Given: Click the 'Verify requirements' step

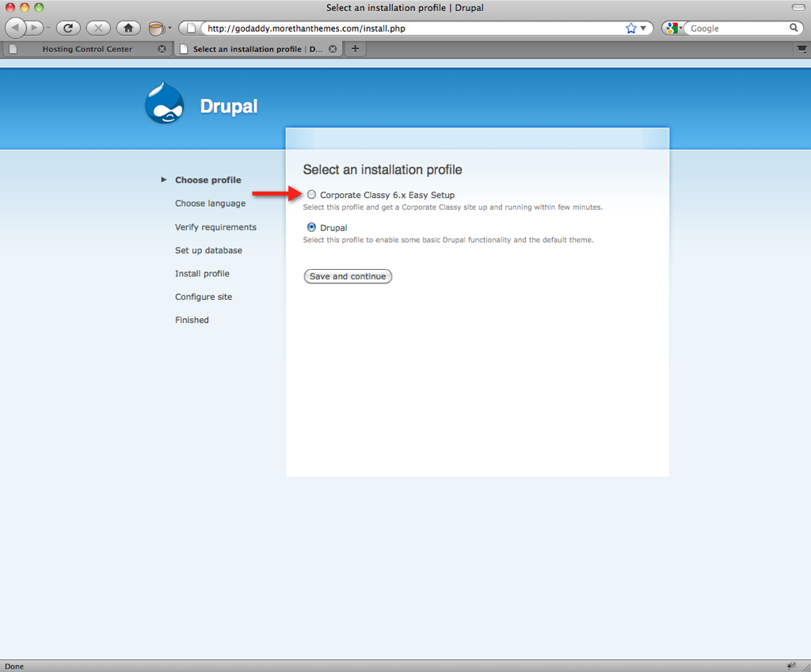Looking at the screenshot, I should click(x=215, y=227).
